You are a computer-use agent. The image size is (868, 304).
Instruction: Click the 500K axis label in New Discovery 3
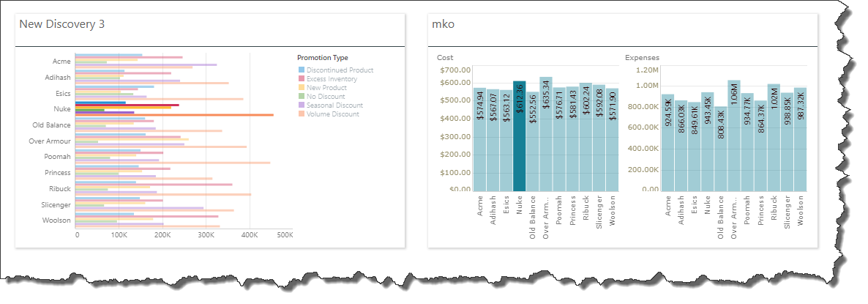285,235
